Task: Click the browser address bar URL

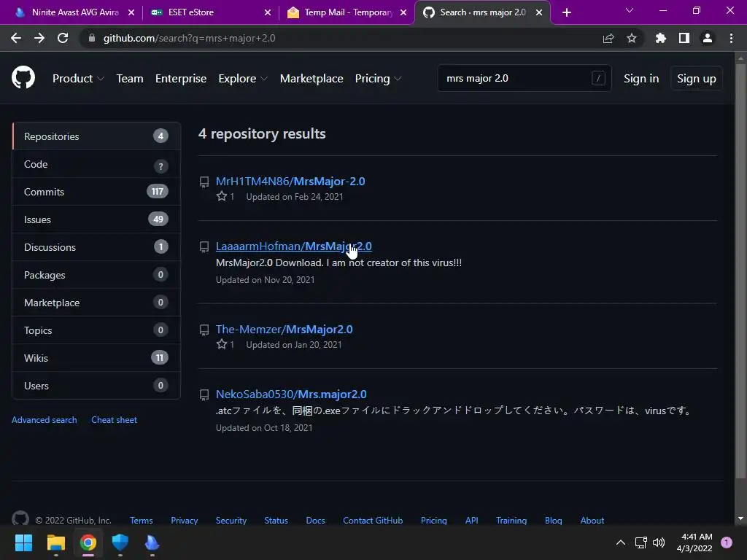Action: click(189, 38)
